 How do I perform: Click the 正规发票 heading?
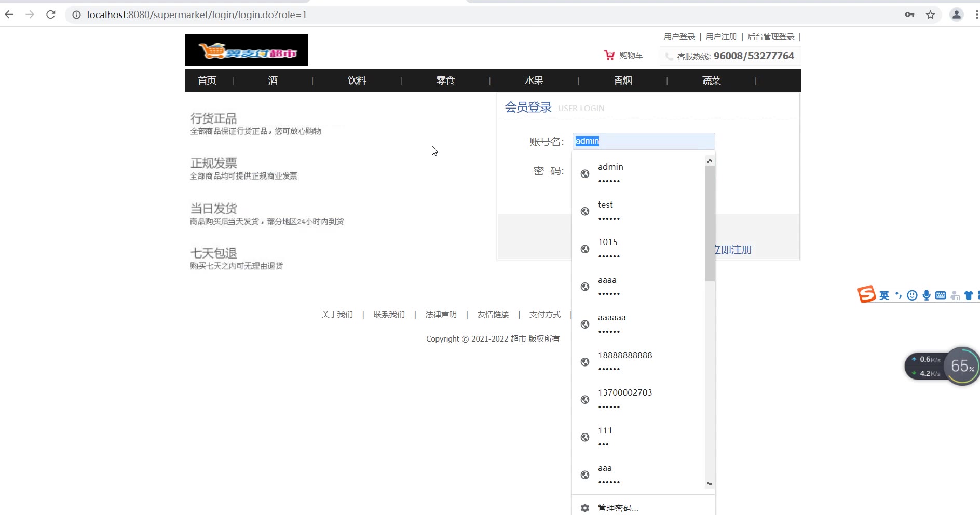pyautogui.click(x=213, y=163)
